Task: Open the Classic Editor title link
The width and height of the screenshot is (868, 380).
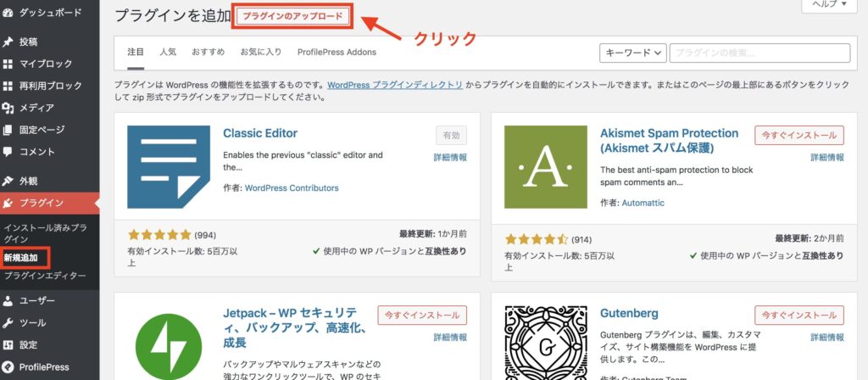Action: pos(260,133)
